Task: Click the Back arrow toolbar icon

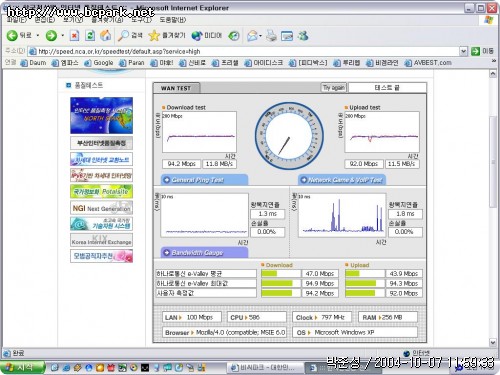Action: (12, 35)
